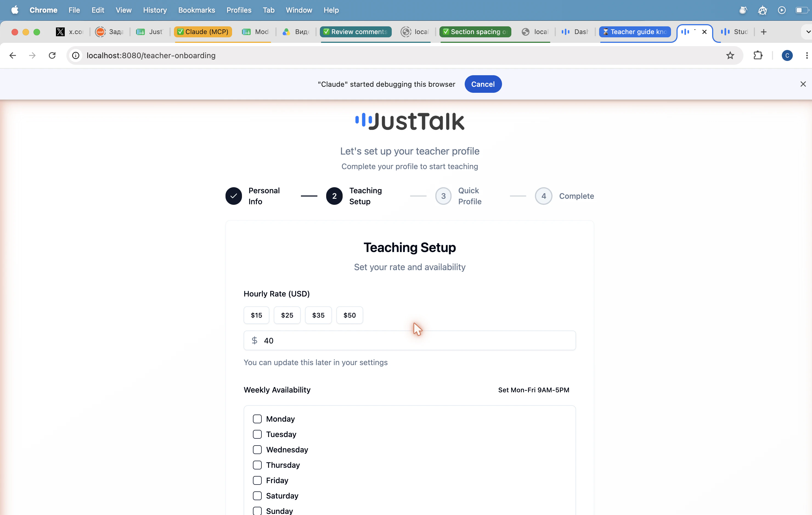
Task: Select the $50 hourly rate preset
Action: click(x=350, y=315)
